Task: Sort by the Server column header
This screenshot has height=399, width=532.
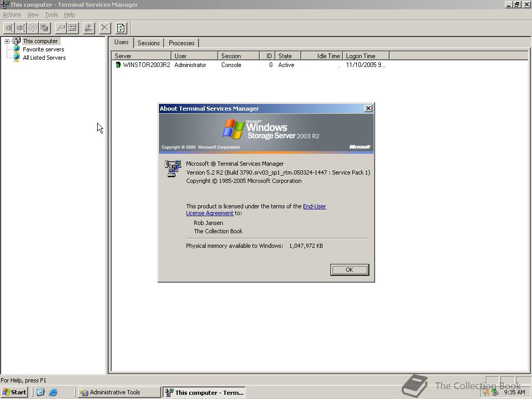Action: point(141,56)
